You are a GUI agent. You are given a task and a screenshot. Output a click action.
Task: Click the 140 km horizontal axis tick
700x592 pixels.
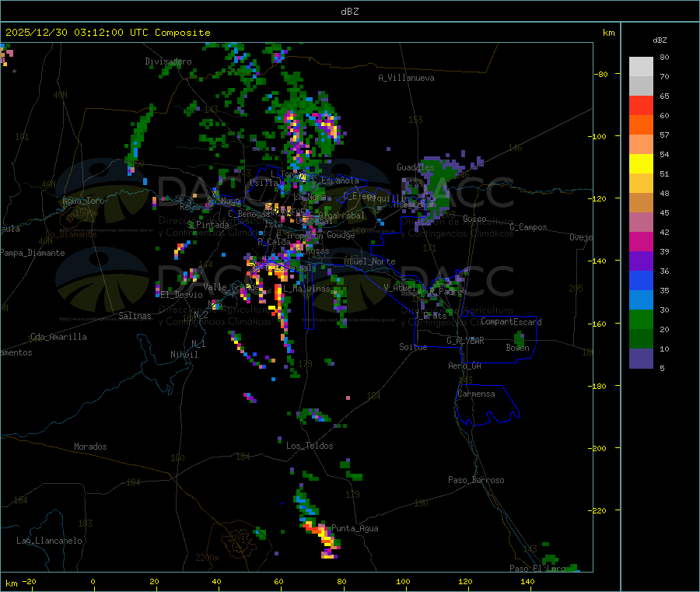(527, 581)
